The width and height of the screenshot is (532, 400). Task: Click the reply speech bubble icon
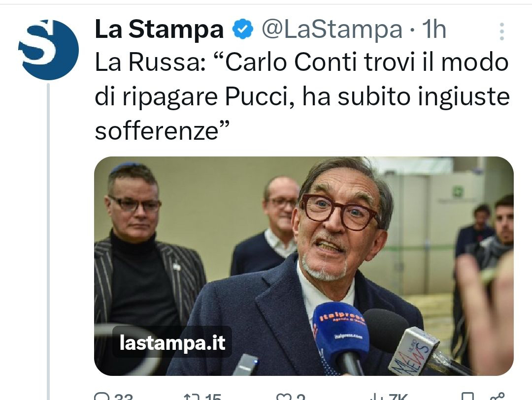pyautogui.click(x=101, y=397)
